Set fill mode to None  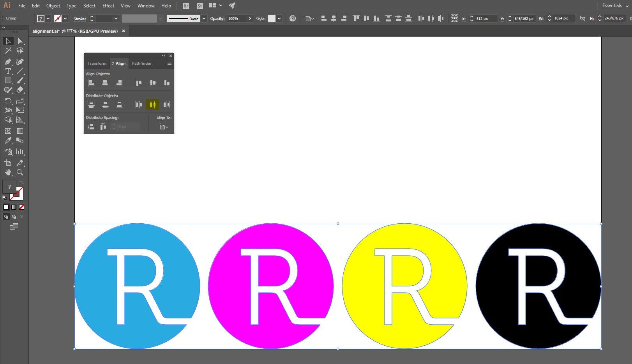[x=22, y=207]
